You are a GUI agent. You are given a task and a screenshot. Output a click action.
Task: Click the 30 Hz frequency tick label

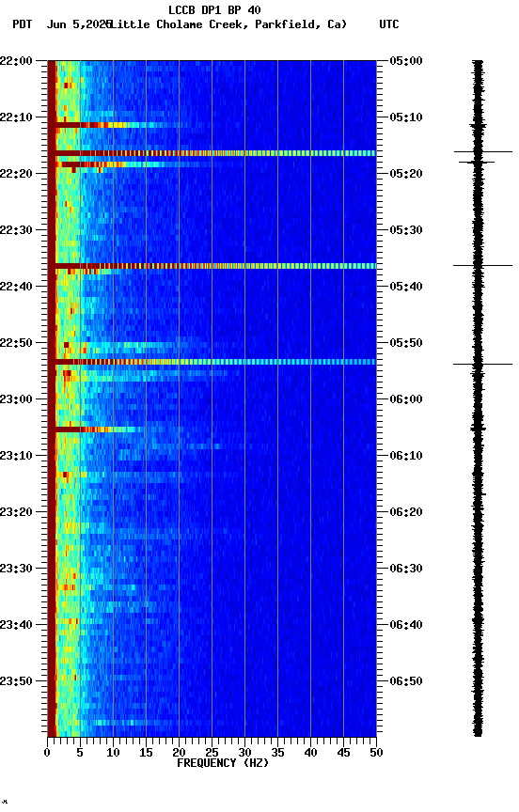click(x=244, y=753)
